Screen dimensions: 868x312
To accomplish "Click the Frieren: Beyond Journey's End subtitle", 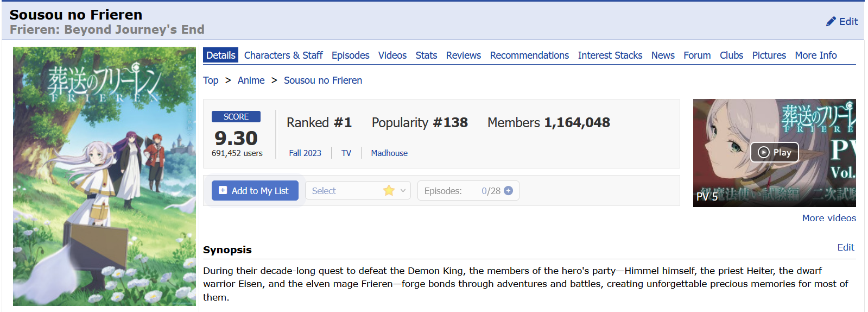I will tap(107, 29).
